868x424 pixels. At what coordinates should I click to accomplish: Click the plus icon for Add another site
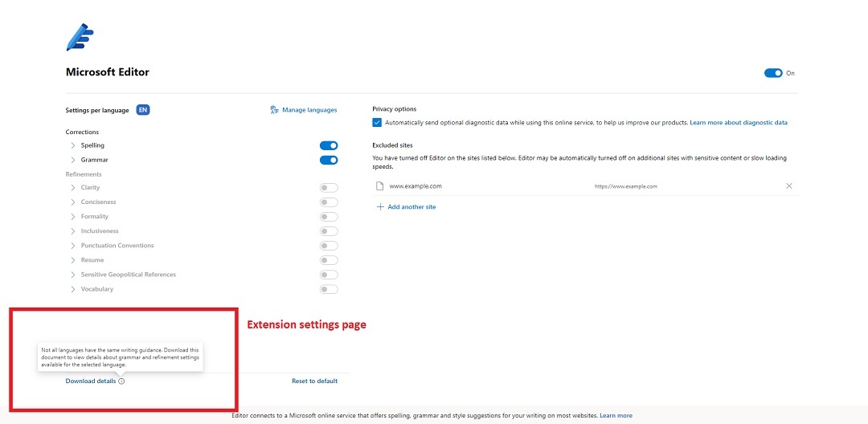click(x=379, y=206)
